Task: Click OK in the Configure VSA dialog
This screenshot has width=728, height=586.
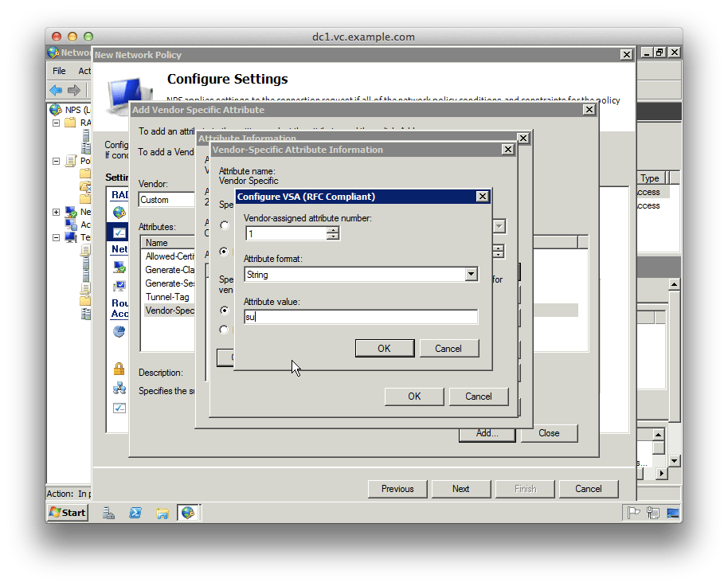Action: point(385,348)
